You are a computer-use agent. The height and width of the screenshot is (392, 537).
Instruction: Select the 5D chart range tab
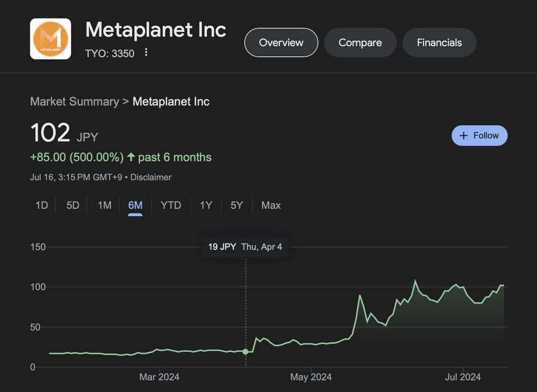[x=72, y=205]
